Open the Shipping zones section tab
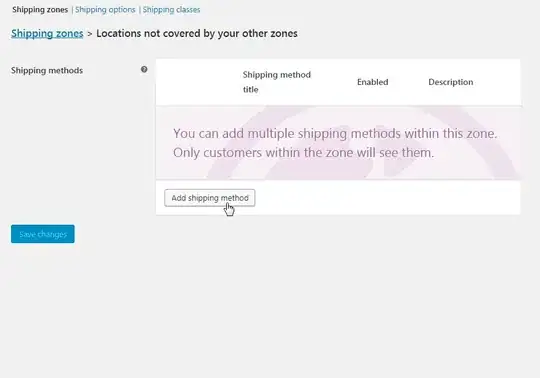 pos(40,10)
